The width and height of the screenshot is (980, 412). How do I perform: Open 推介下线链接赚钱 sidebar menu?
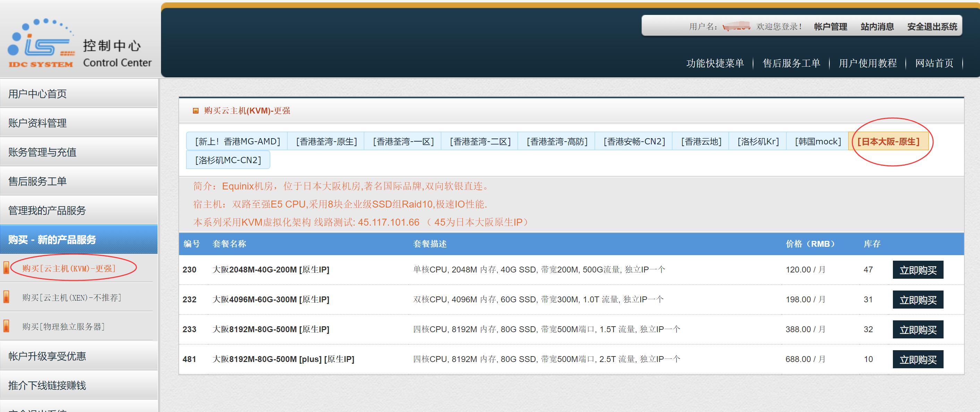(x=79, y=385)
